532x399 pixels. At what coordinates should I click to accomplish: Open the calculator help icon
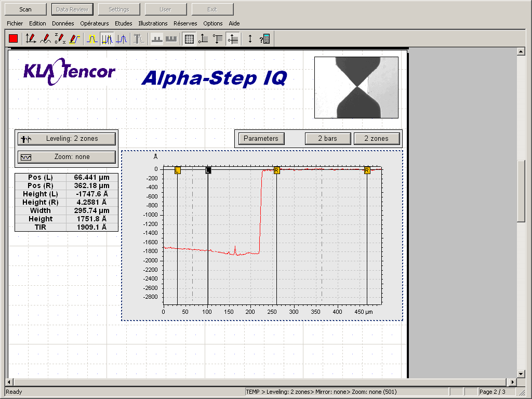click(x=265, y=39)
